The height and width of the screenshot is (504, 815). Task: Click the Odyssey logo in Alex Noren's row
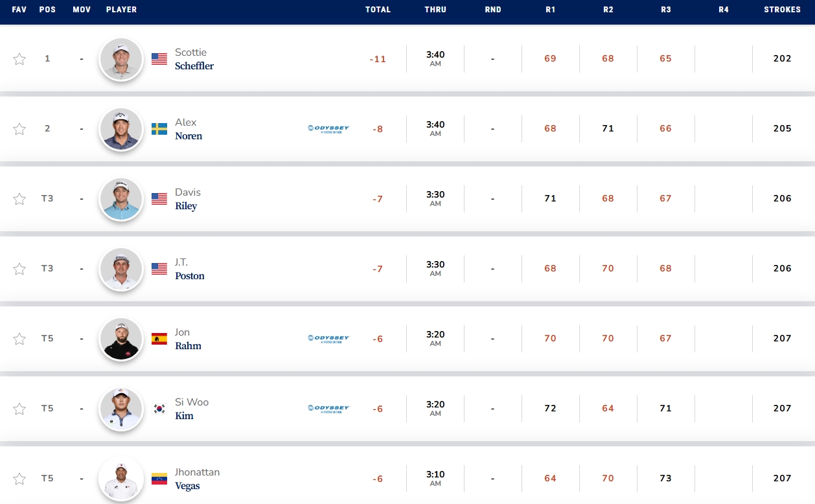click(328, 128)
